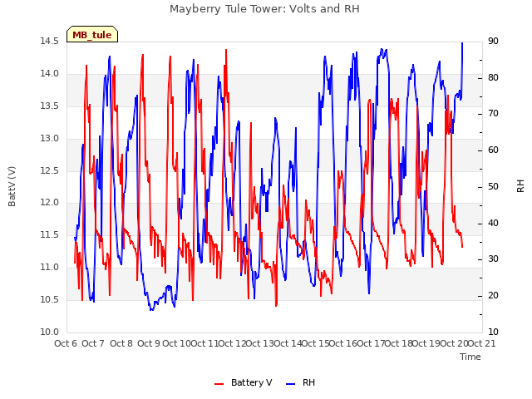Viewport: 532px width, 399px height.
Task: Click the Time axis label
Action: [x=470, y=357]
